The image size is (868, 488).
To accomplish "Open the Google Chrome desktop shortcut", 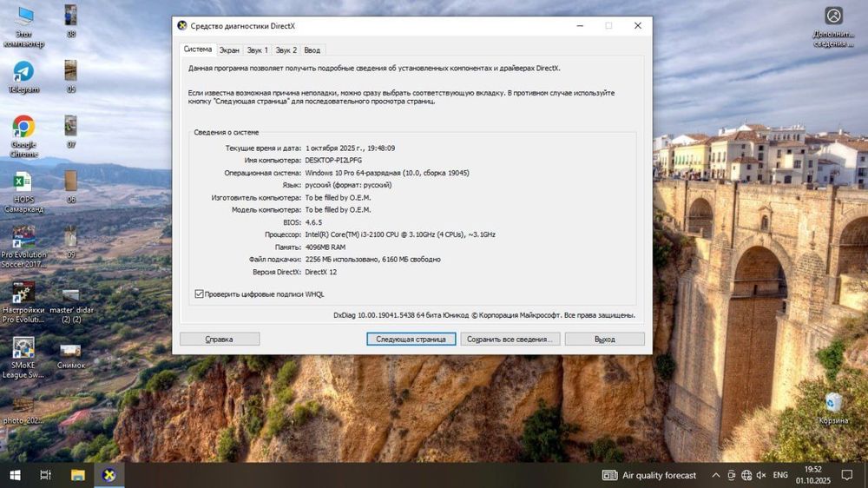I will point(23,136).
